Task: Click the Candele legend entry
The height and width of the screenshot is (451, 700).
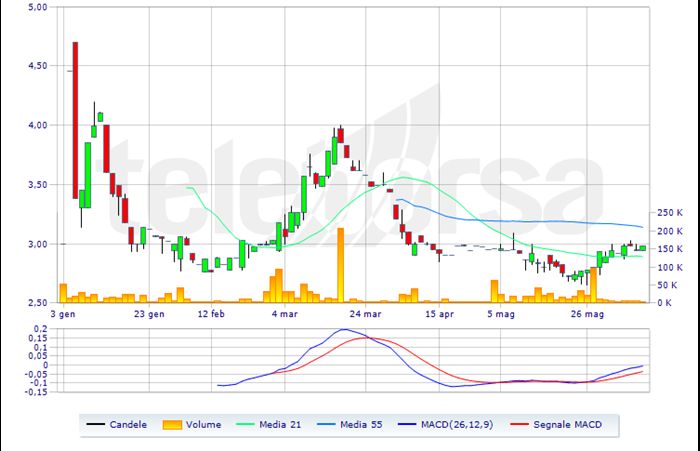Action: (x=117, y=425)
